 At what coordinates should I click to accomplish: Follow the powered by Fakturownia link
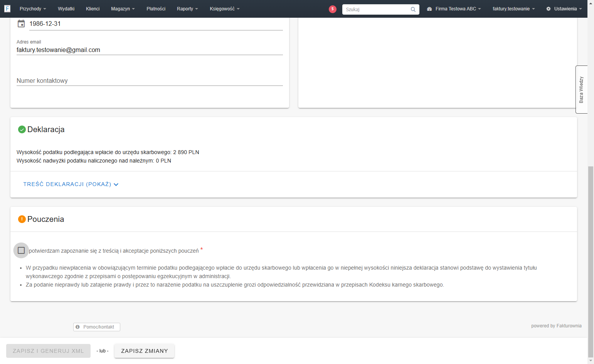coord(556,326)
